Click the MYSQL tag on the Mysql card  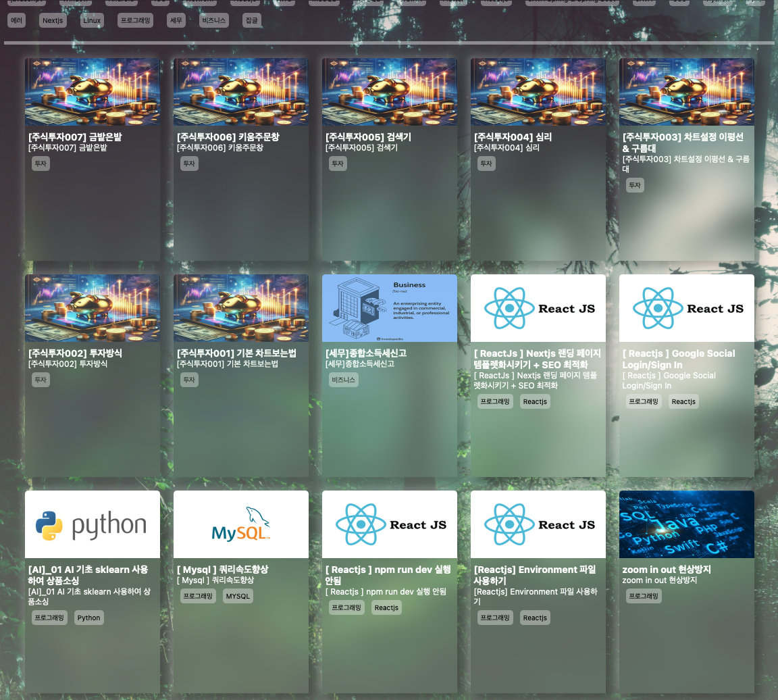pyautogui.click(x=238, y=596)
